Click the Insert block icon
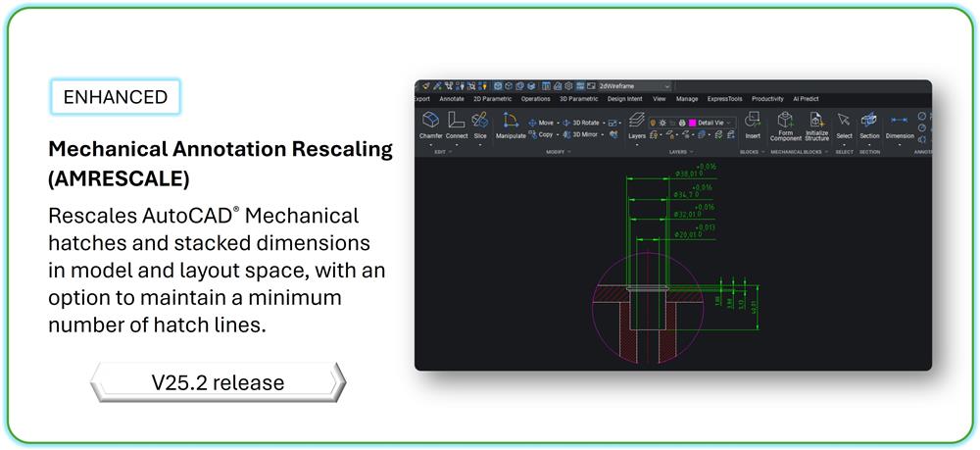The image size is (980, 450). pos(753,120)
